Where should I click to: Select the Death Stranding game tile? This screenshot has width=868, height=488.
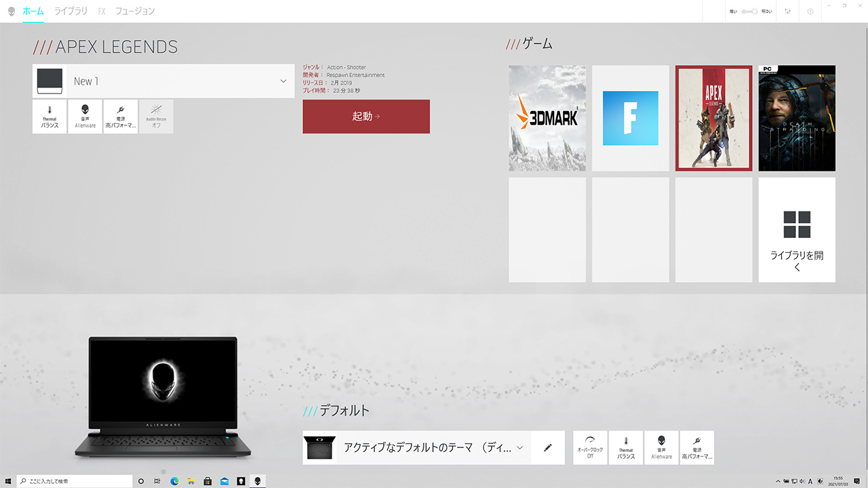tap(797, 118)
